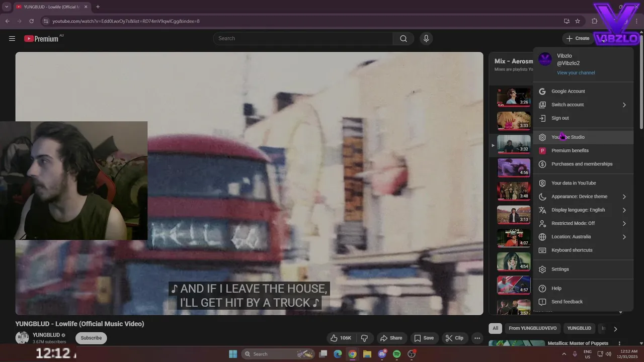The image size is (644, 362).
Task: Play mix video with 4:07 duration
Action: [x=514, y=238]
